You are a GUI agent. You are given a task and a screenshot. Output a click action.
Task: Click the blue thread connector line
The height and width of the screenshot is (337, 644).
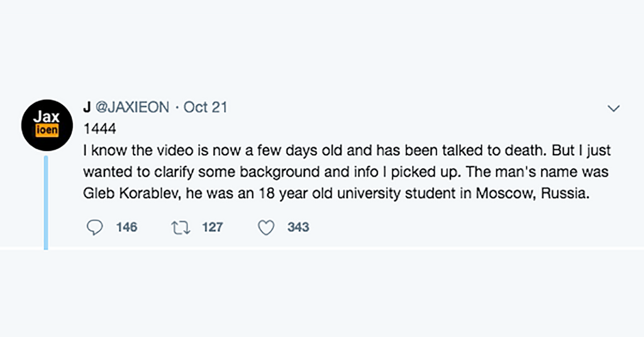coord(46,201)
